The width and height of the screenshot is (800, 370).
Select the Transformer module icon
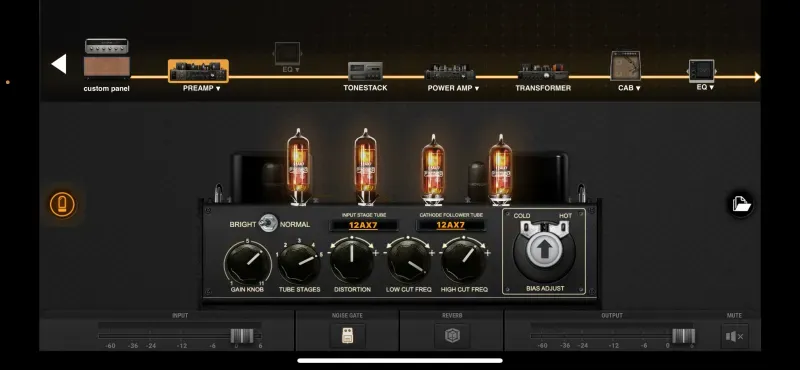click(543, 72)
